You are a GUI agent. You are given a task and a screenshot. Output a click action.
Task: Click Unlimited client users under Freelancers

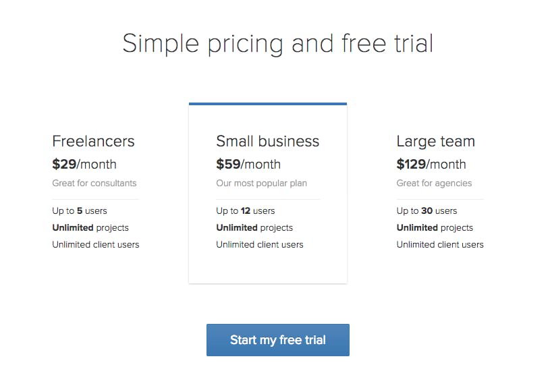[x=96, y=244]
